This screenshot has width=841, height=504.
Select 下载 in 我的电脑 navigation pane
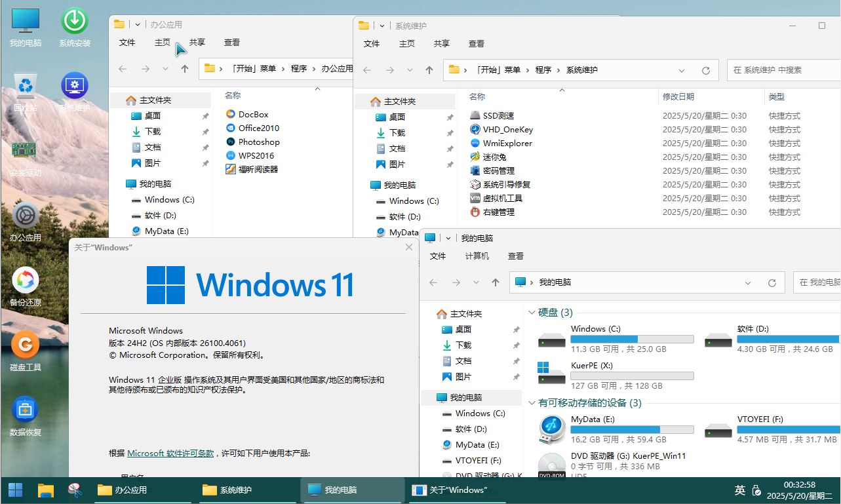click(463, 345)
